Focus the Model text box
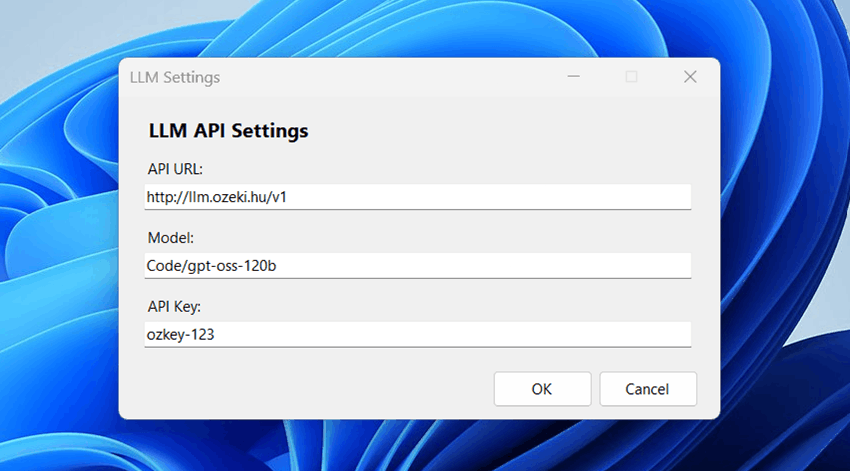 click(x=417, y=266)
